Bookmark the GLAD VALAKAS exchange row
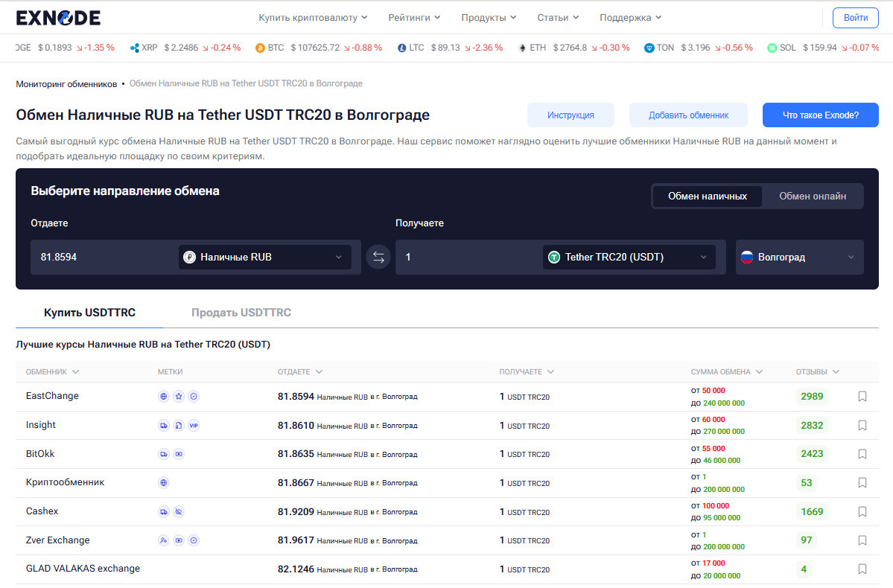The width and height of the screenshot is (893, 588). pyautogui.click(x=862, y=569)
